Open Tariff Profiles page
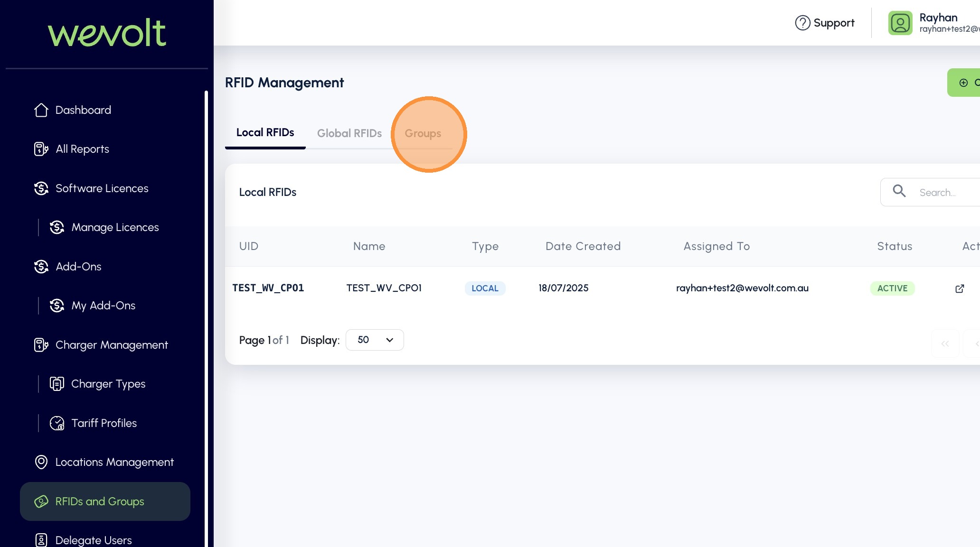 (105, 423)
